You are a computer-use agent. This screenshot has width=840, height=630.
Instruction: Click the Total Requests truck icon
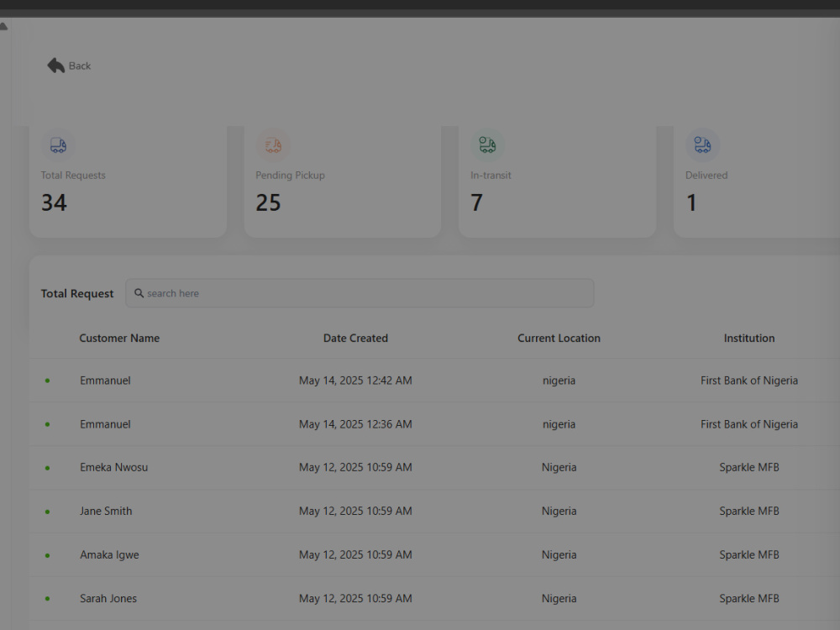[x=59, y=145]
